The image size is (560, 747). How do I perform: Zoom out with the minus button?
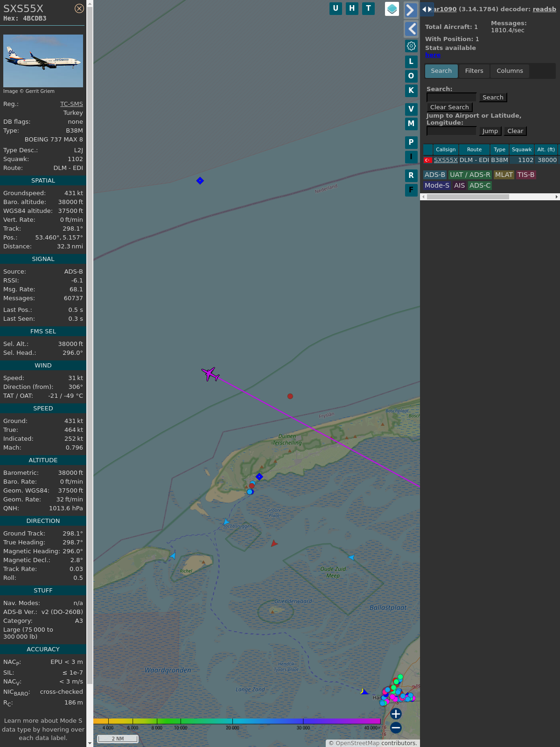(x=396, y=727)
